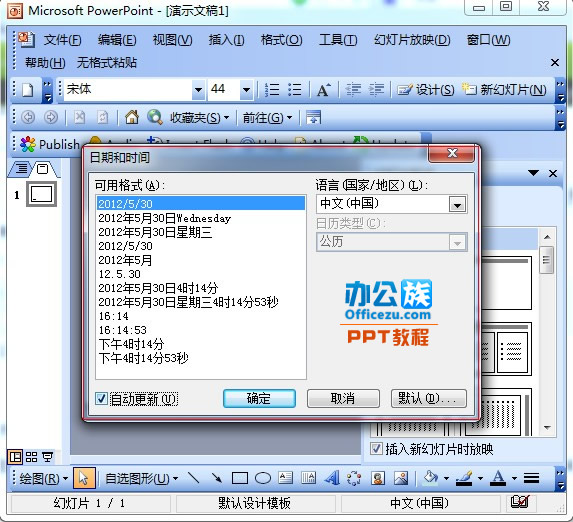Open the 文件(F) menu
573x522 pixels.
62,40
